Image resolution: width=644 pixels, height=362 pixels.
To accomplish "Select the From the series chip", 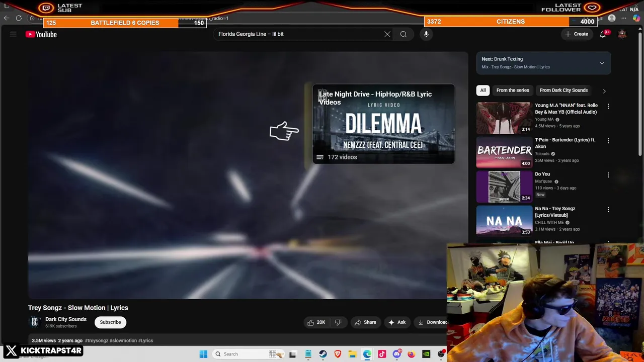I will point(513,90).
